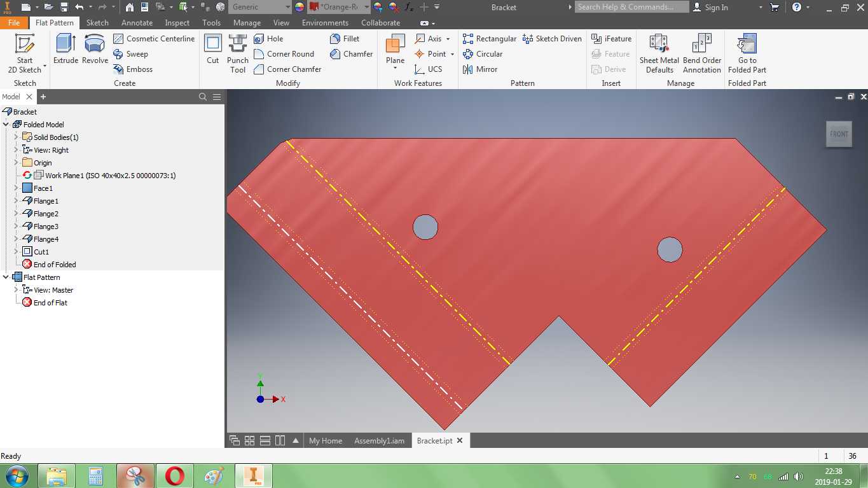Add a UCS coordinate system
868x488 pixels.
click(x=428, y=69)
